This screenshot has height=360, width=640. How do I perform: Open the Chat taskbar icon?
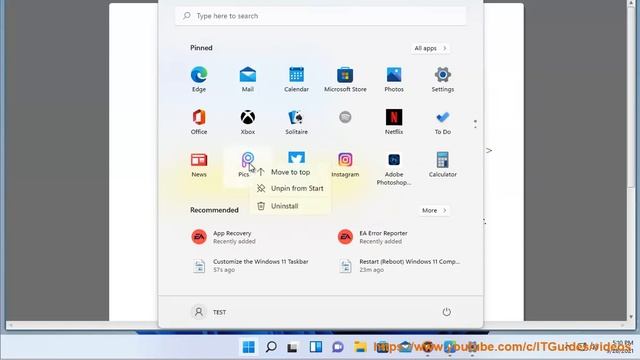pyautogui.click(x=338, y=347)
